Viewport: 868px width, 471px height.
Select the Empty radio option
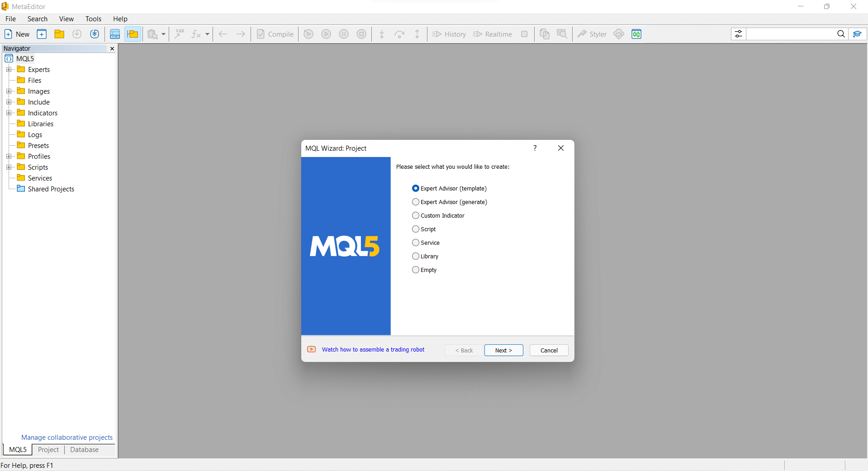coord(424,270)
